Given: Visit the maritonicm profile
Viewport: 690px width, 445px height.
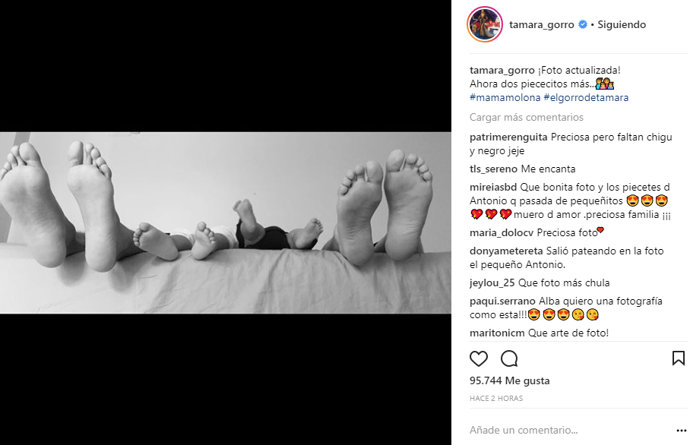Looking at the screenshot, I should coord(497,333).
